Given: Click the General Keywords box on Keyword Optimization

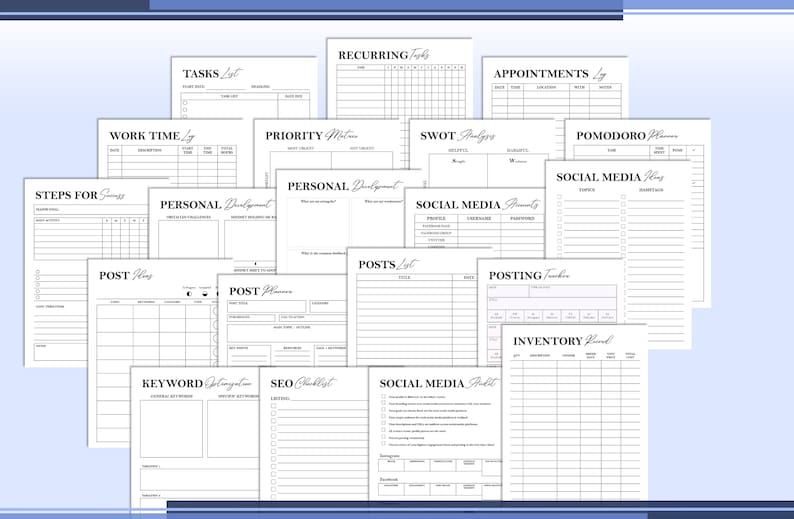Looking at the screenshot, I should (x=171, y=429).
